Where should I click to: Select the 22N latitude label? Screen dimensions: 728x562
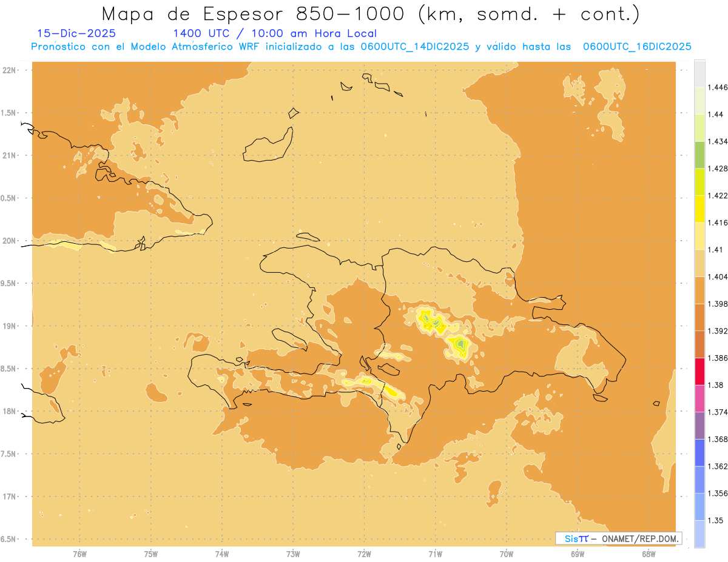10,70
